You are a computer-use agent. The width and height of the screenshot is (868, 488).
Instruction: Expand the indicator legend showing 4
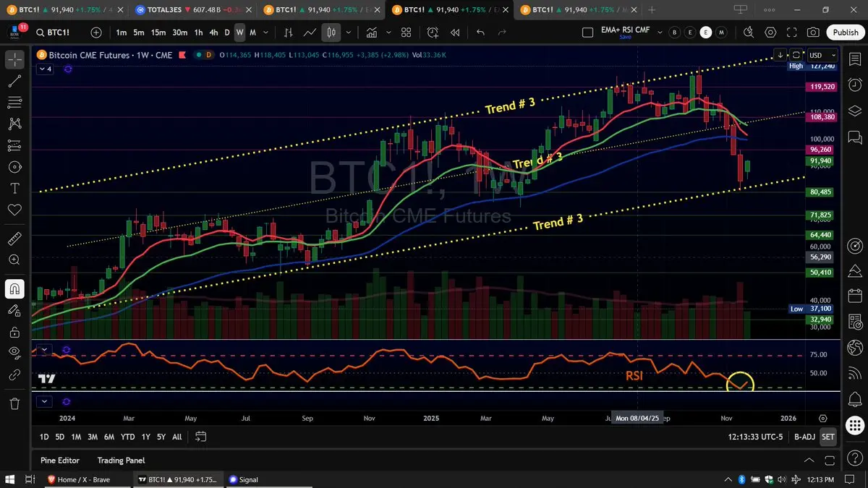pos(46,69)
